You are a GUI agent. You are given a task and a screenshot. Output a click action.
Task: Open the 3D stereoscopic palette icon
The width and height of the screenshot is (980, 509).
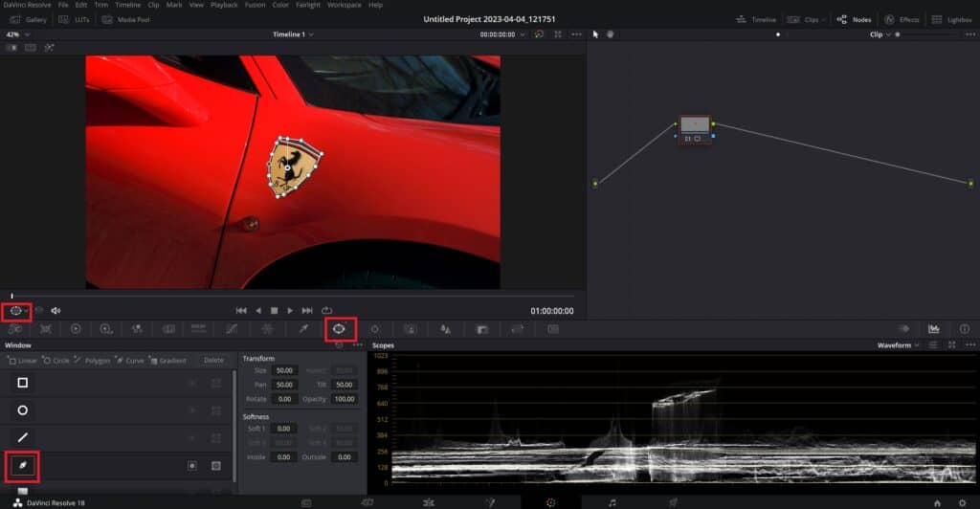[553, 329]
